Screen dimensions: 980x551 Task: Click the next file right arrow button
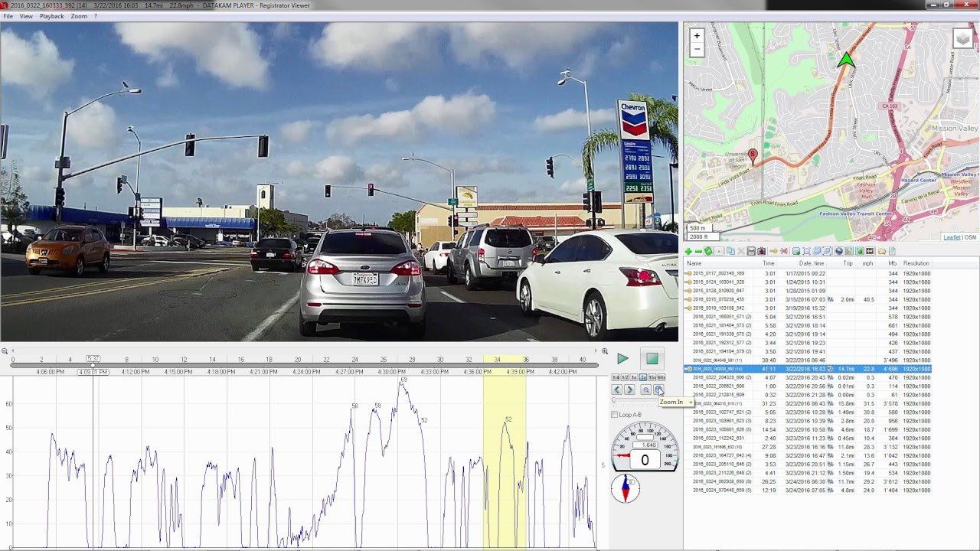pos(629,390)
